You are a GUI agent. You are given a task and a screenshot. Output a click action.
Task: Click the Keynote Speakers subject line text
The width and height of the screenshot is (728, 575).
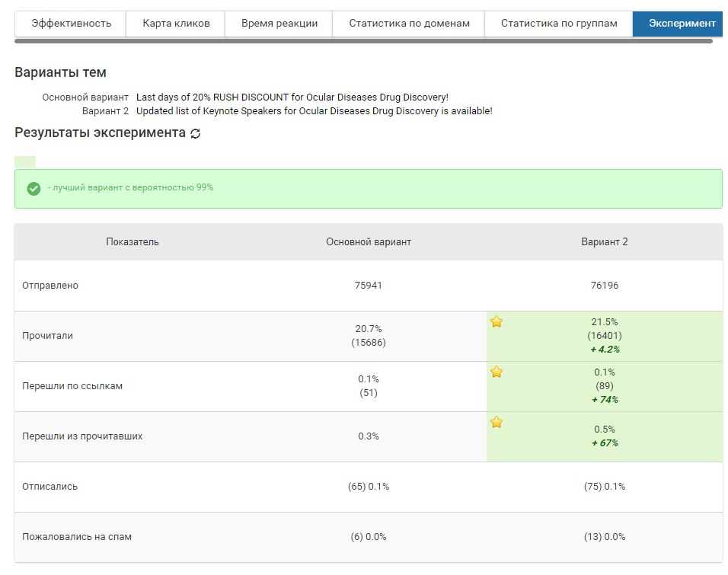tap(314, 111)
